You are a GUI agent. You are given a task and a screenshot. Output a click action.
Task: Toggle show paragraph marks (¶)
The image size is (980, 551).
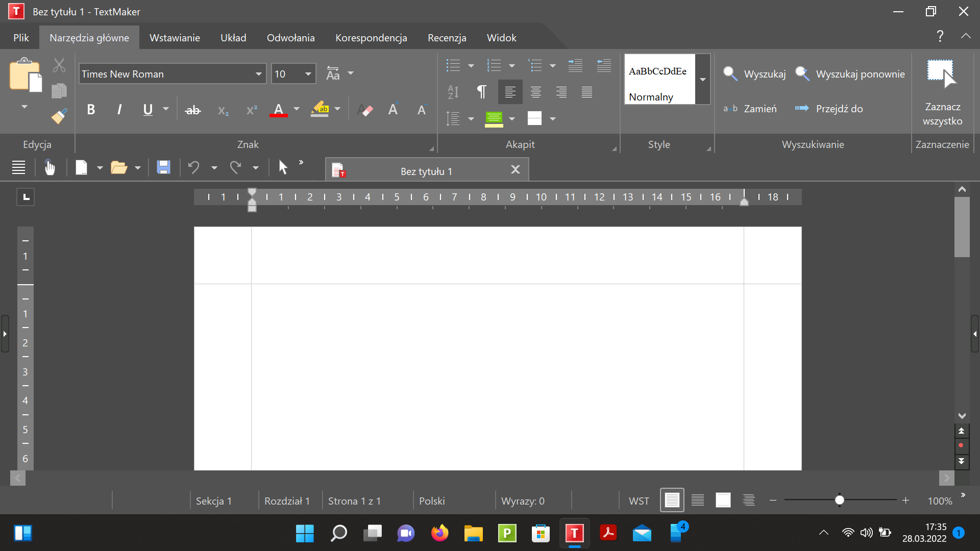pyautogui.click(x=481, y=92)
